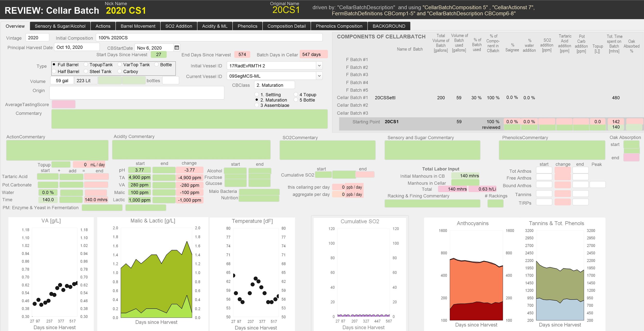644x331 pixels.
Task: Click the Cellar Batch #1 name 20CSSettl
Action: [385, 98]
